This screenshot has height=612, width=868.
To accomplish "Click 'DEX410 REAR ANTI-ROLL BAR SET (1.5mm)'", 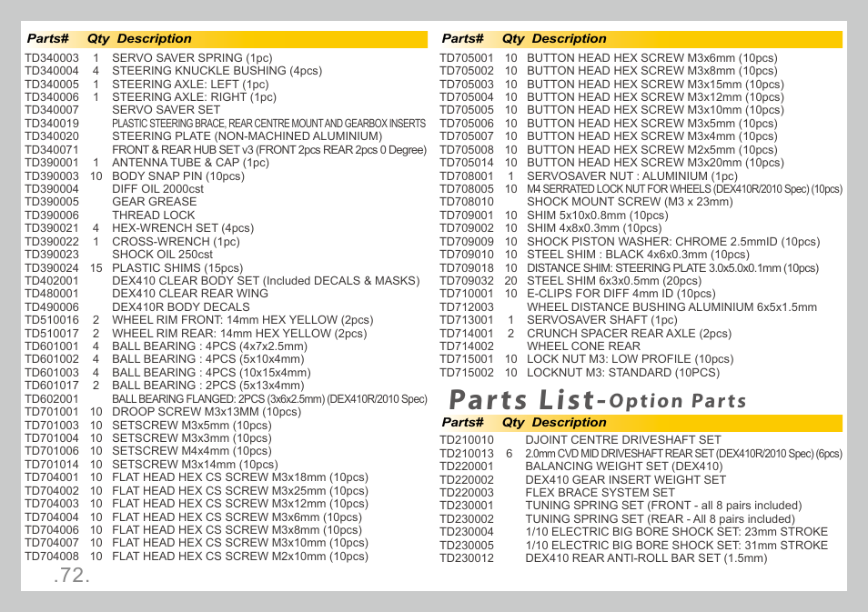I will click(x=647, y=558).
